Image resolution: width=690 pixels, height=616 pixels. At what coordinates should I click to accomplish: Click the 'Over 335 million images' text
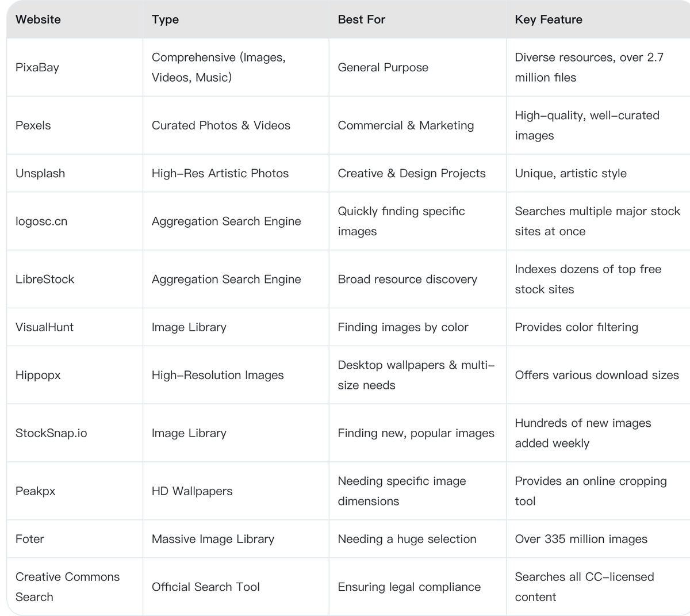(581, 539)
